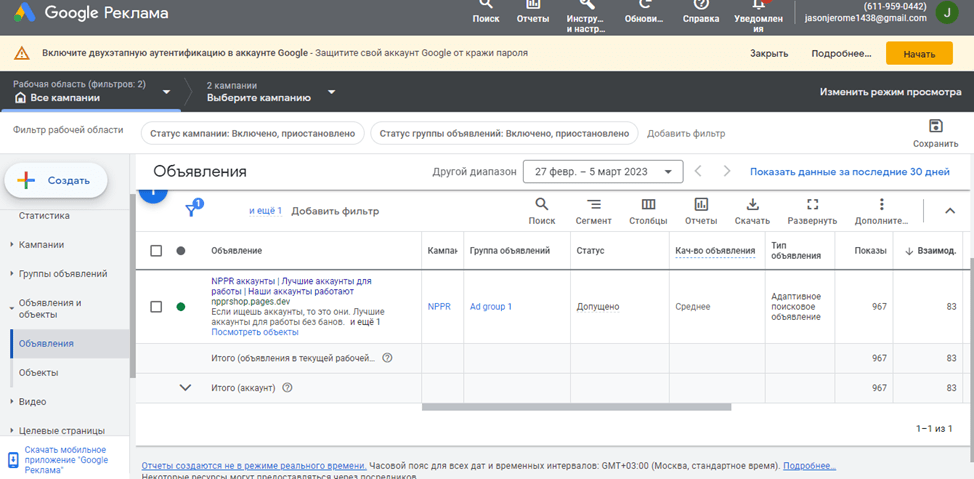The width and height of the screenshot is (974, 479).
Task: Click Learn more (Подробнее) in the banner
Action: 841,53
